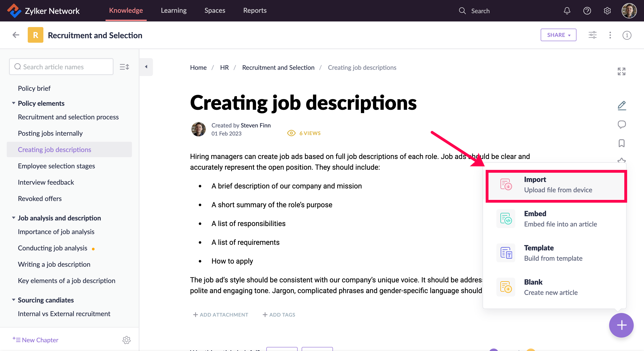Click the edit pencil icon
The height and width of the screenshot is (351, 644).
[x=621, y=106]
